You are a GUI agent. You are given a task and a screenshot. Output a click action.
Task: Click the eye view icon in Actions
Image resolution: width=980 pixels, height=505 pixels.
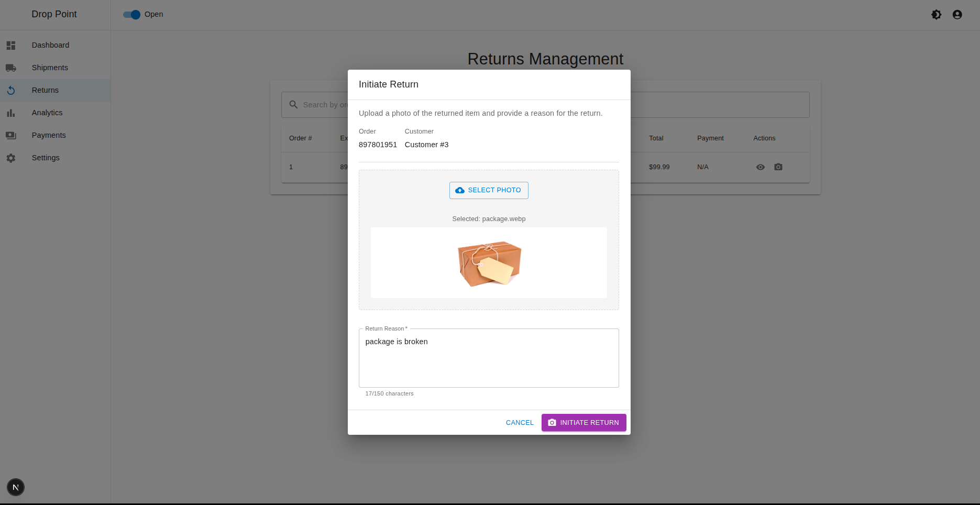(761, 167)
